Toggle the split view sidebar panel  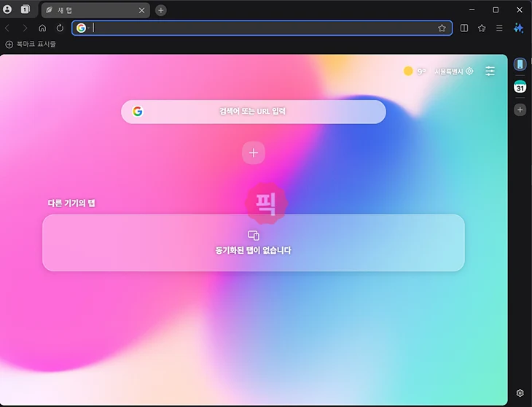point(464,28)
